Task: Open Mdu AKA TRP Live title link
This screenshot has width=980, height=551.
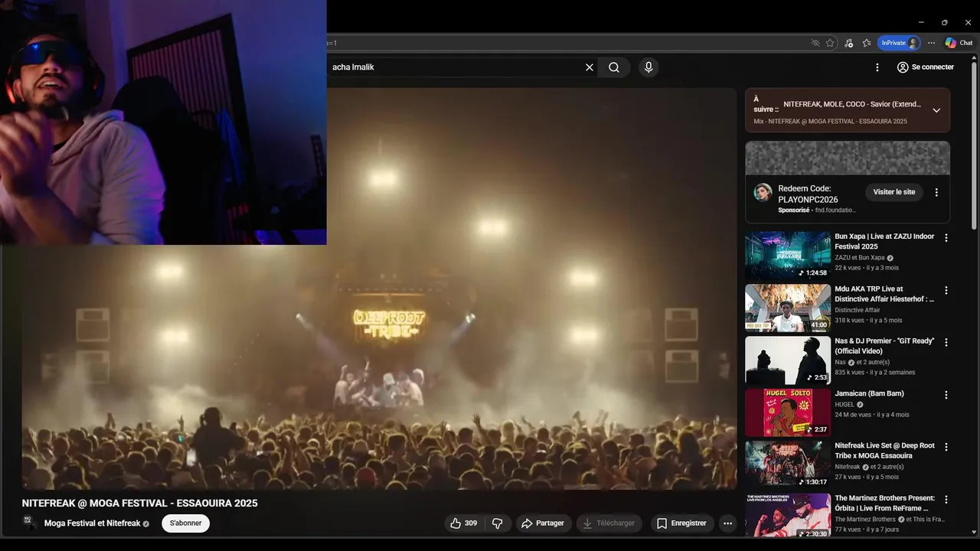Action: 884,294
